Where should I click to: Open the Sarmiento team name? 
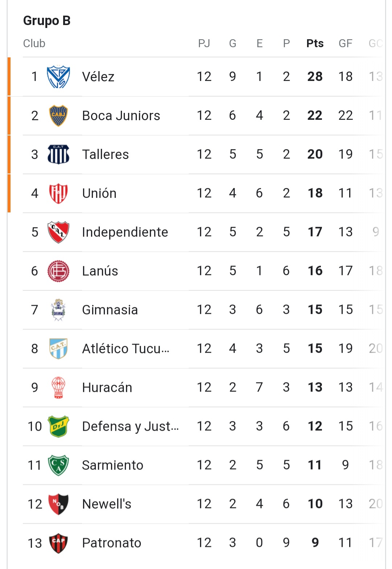click(x=113, y=465)
